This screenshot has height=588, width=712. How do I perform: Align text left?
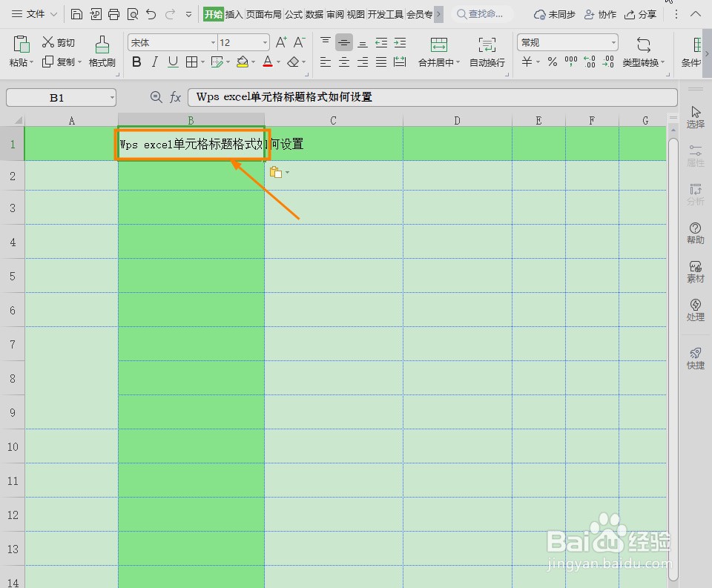326,62
